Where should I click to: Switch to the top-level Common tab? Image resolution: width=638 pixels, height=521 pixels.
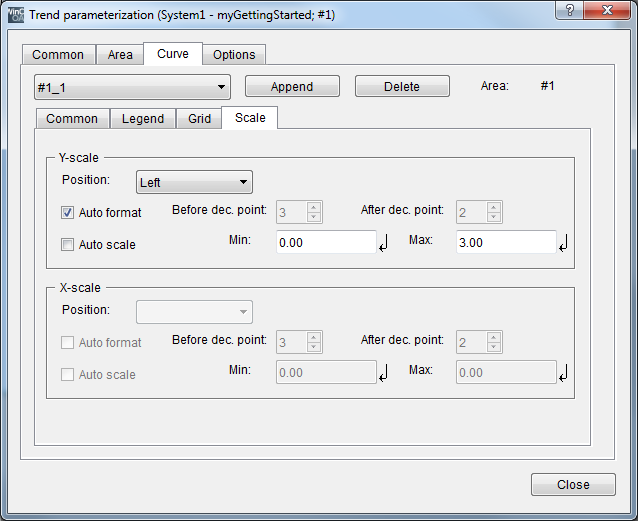point(58,54)
